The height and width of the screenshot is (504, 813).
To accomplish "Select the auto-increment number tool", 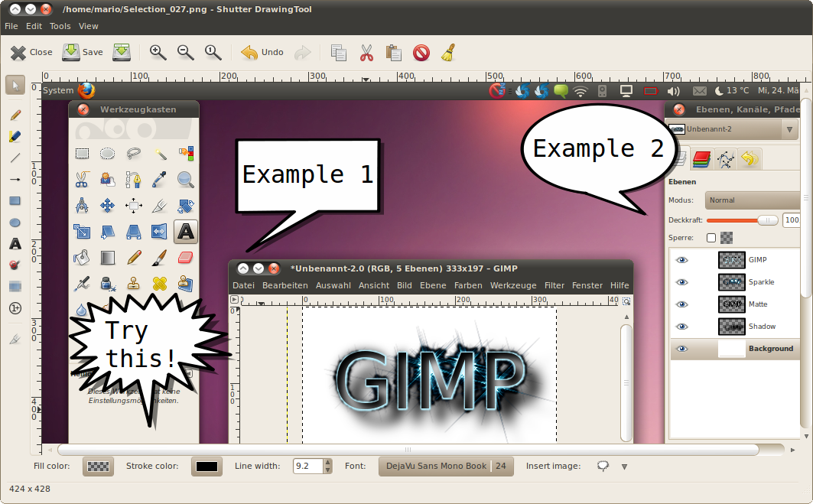I will 15,308.
